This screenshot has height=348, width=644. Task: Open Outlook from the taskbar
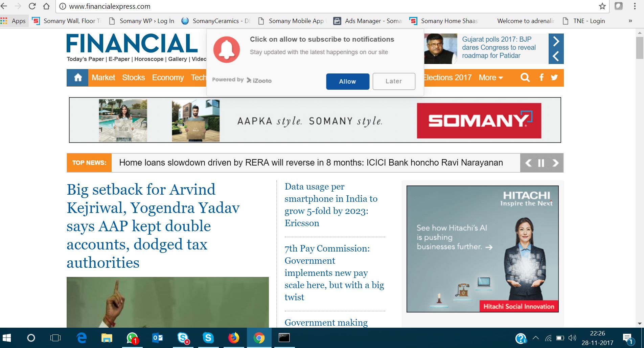coord(158,338)
